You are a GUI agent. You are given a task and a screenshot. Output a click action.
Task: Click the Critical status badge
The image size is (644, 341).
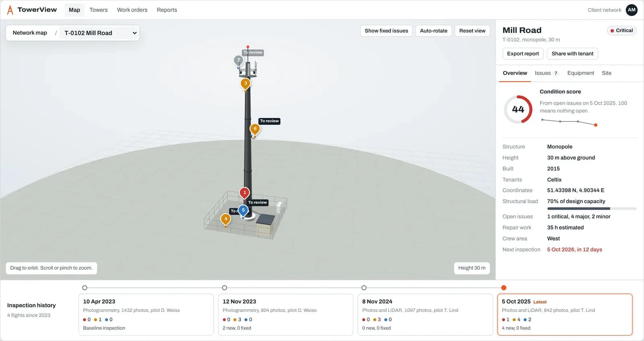click(x=621, y=31)
